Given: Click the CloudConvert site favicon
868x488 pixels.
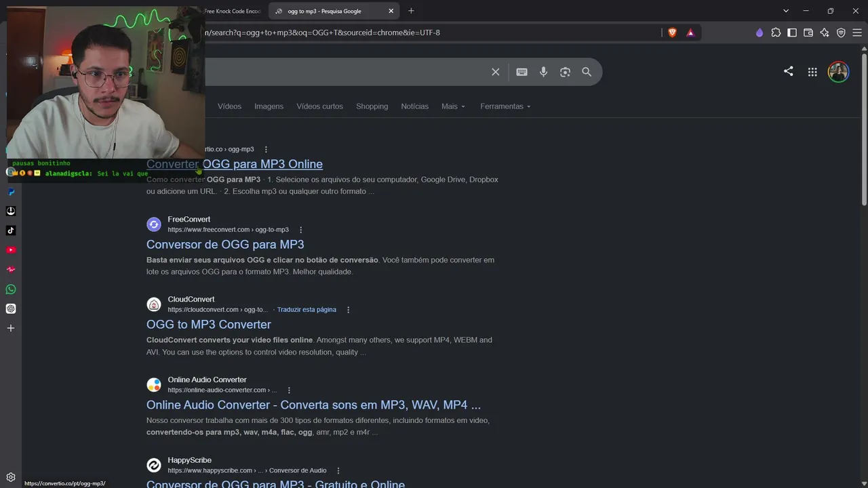Looking at the screenshot, I should click(x=154, y=304).
